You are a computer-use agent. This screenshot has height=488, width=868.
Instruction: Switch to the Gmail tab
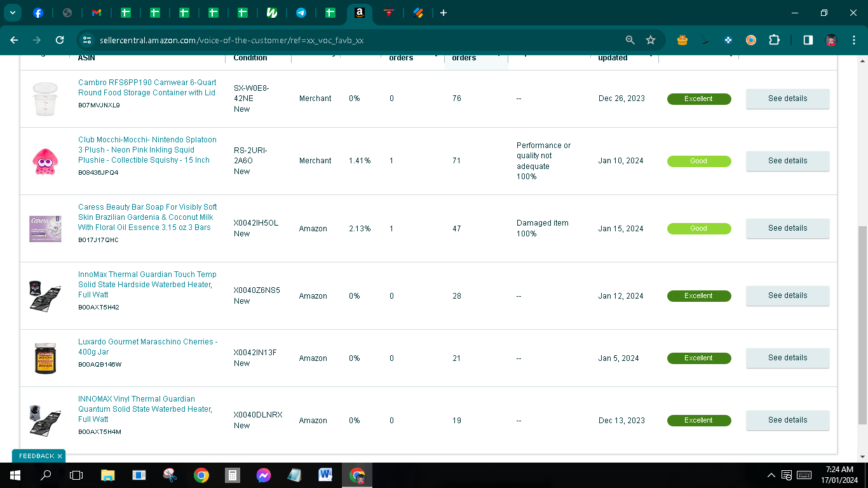click(x=97, y=13)
